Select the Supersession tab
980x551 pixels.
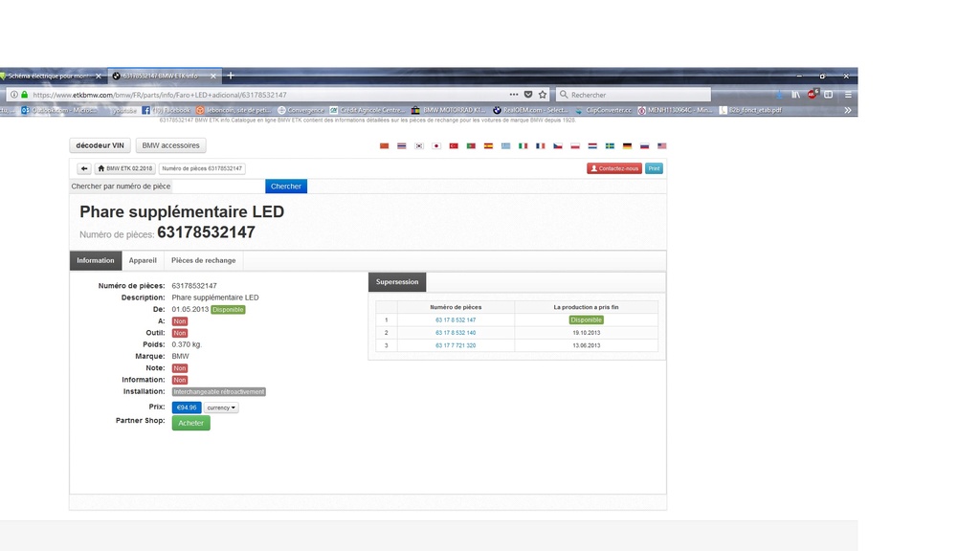[x=397, y=282]
